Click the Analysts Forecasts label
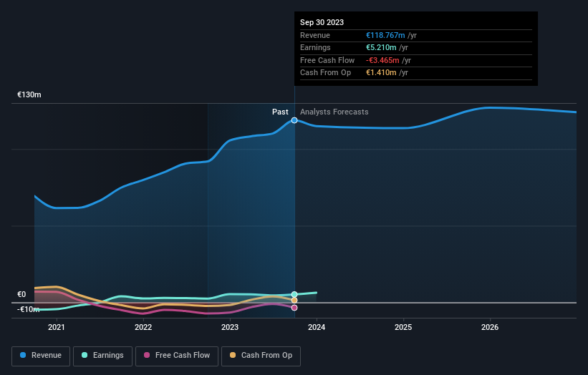 coord(334,112)
